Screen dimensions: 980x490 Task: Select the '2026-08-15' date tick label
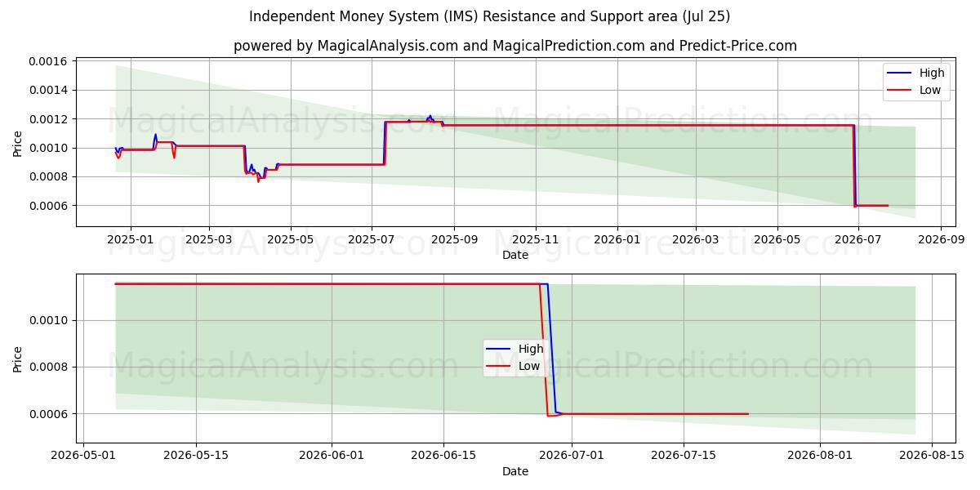931,456
